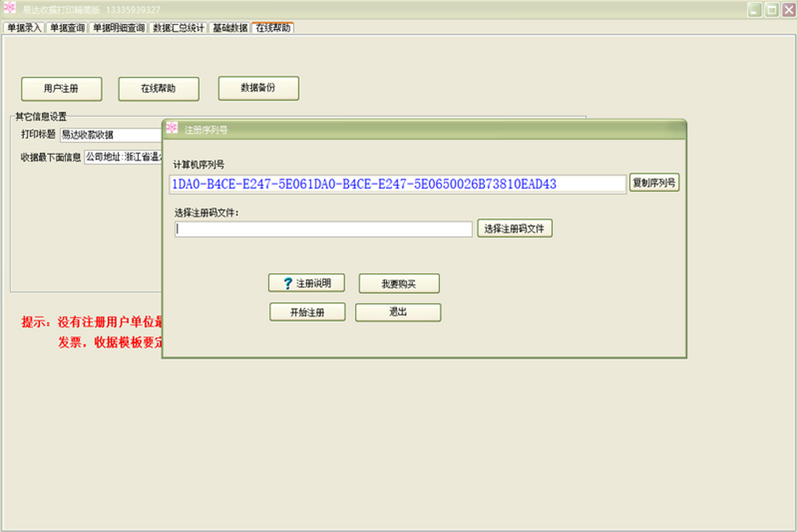Click the 计算机序列号 label
This screenshot has height=532, width=798.
pos(199,164)
